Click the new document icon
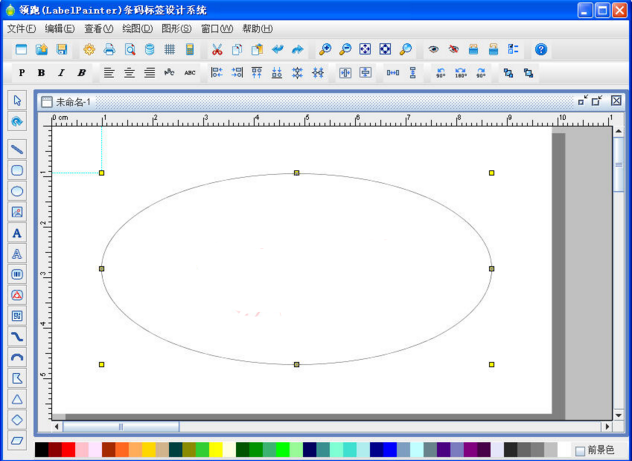Viewport: 632px width, 461px height. click(x=21, y=50)
